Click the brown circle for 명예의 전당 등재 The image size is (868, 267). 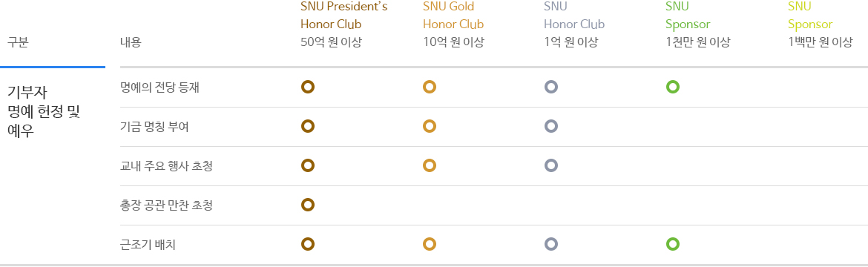[x=308, y=87]
